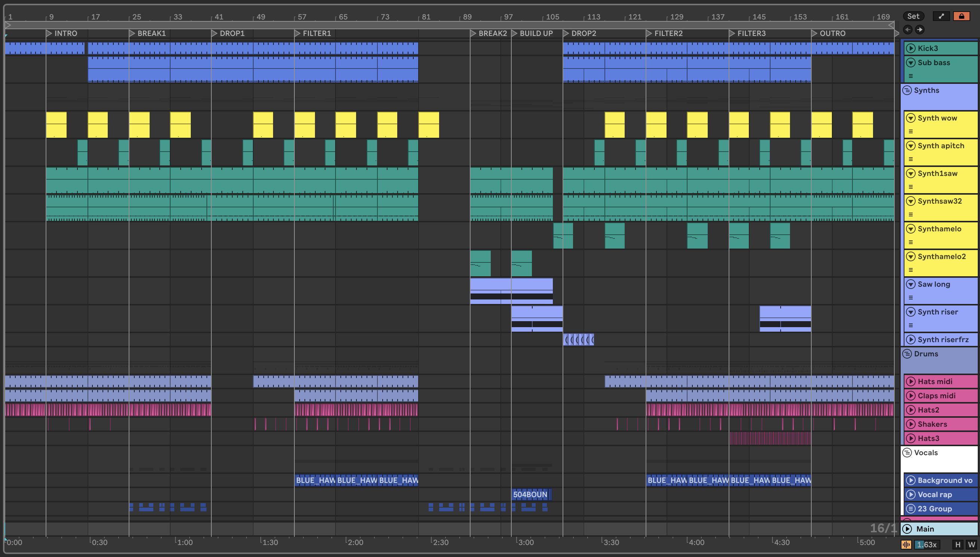Jump to the DROP1 locator

pos(228,33)
